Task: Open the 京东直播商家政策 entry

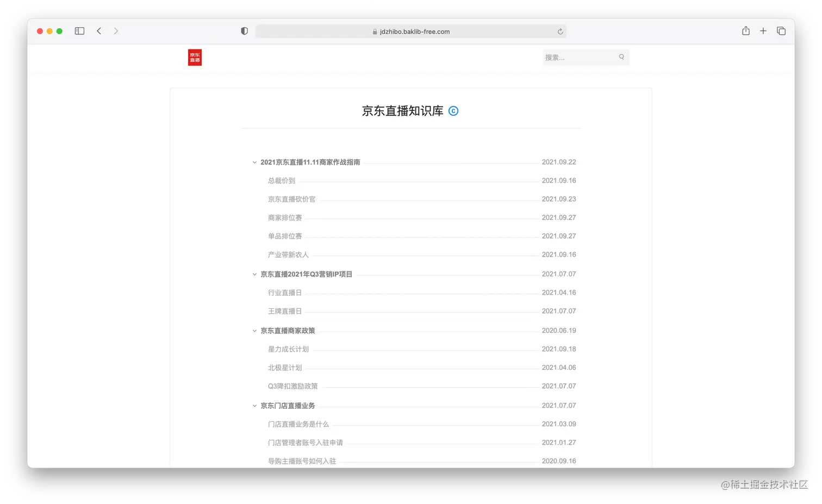Action: pyautogui.click(x=288, y=331)
